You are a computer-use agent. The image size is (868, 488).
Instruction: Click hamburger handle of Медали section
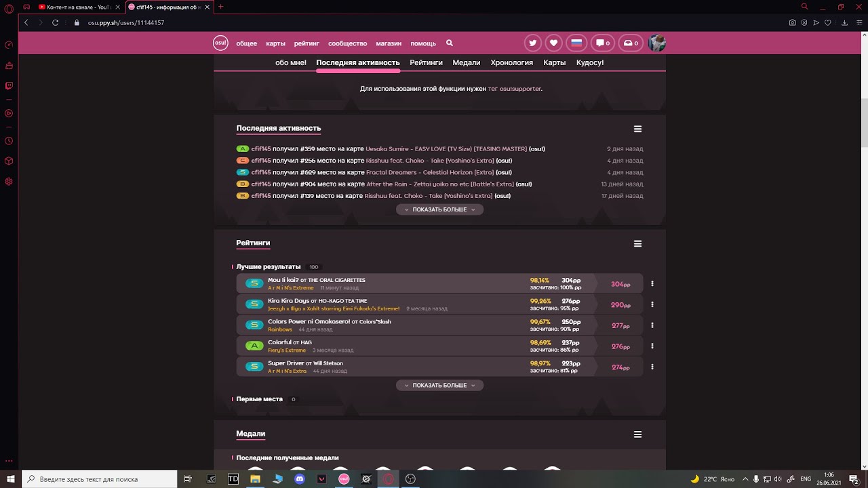[637, 434]
